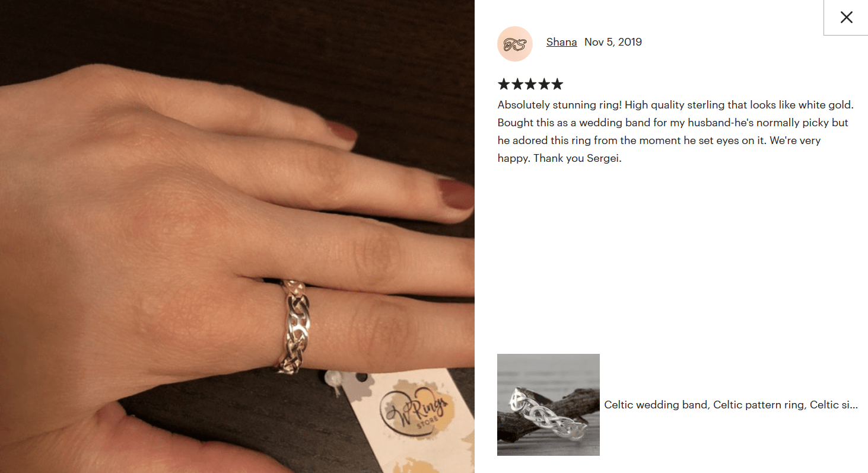The width and height of the screenshot is (868, 473).
Task: Click the fifth star of the rating
Action: tap(557, 84)
